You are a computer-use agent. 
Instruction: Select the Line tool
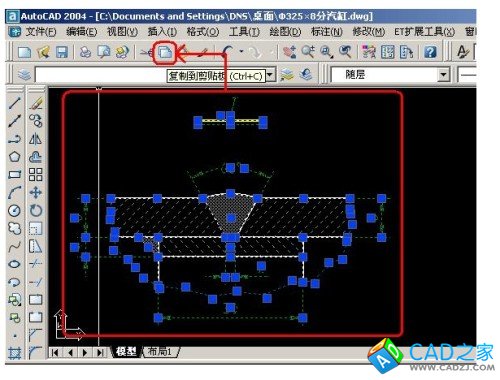(x=14, y=103)
